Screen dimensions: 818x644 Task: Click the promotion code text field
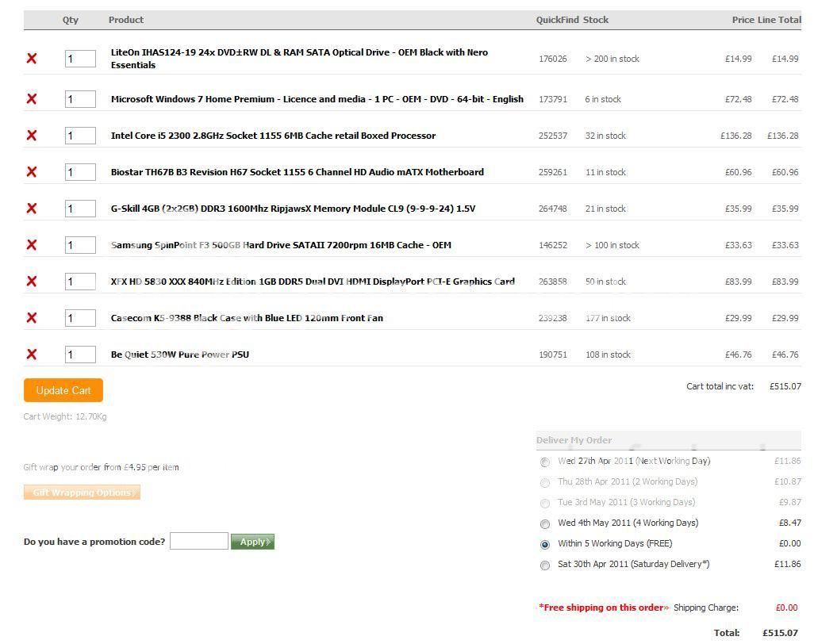(x=198, y=542)
